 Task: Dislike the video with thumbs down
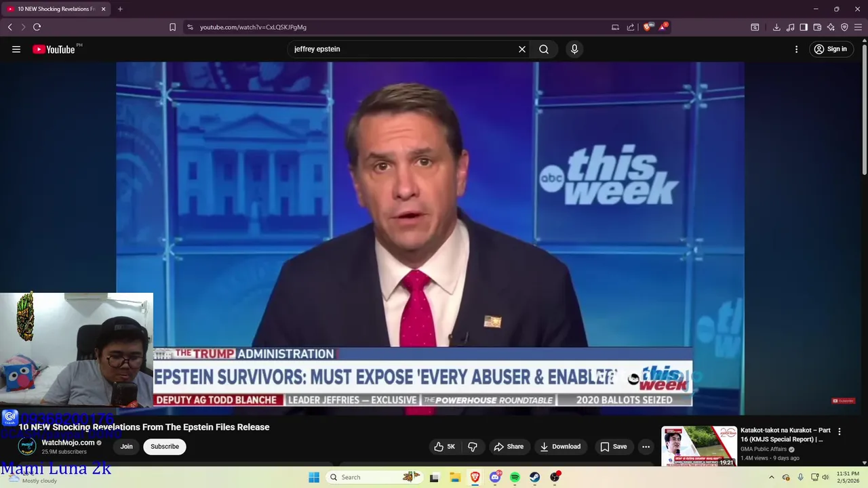[473, 447]
